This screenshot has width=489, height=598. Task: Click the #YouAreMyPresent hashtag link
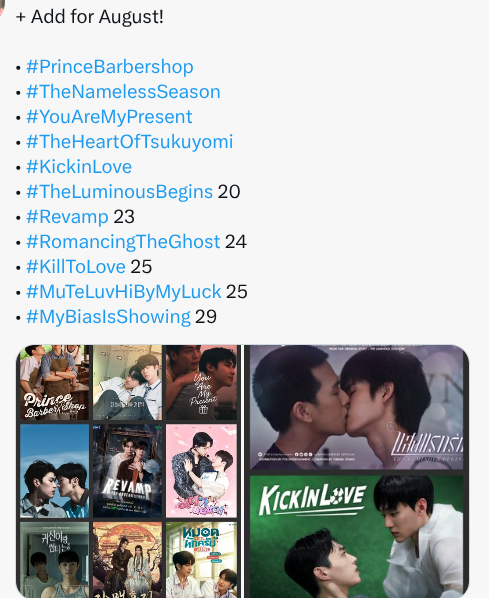[109, 117]
